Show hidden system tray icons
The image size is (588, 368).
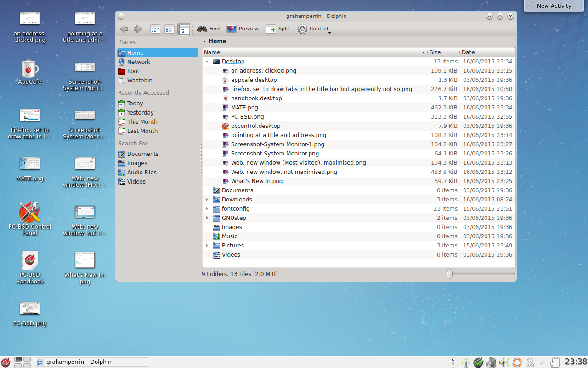click(542, 362)
